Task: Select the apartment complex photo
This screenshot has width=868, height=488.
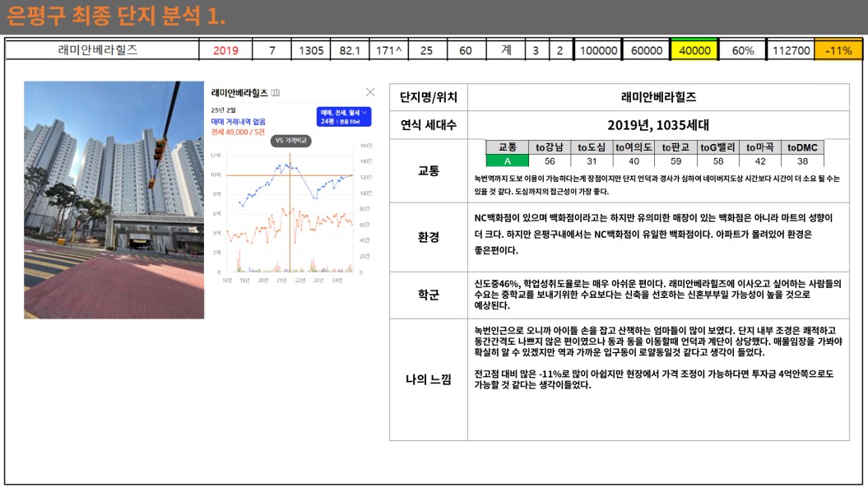Action: (x=114, y=200)
